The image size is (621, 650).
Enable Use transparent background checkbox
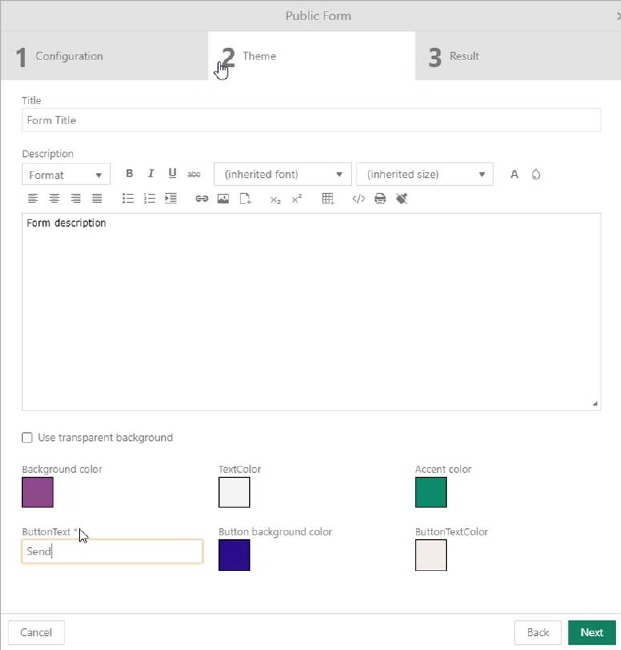pos(27,438)
